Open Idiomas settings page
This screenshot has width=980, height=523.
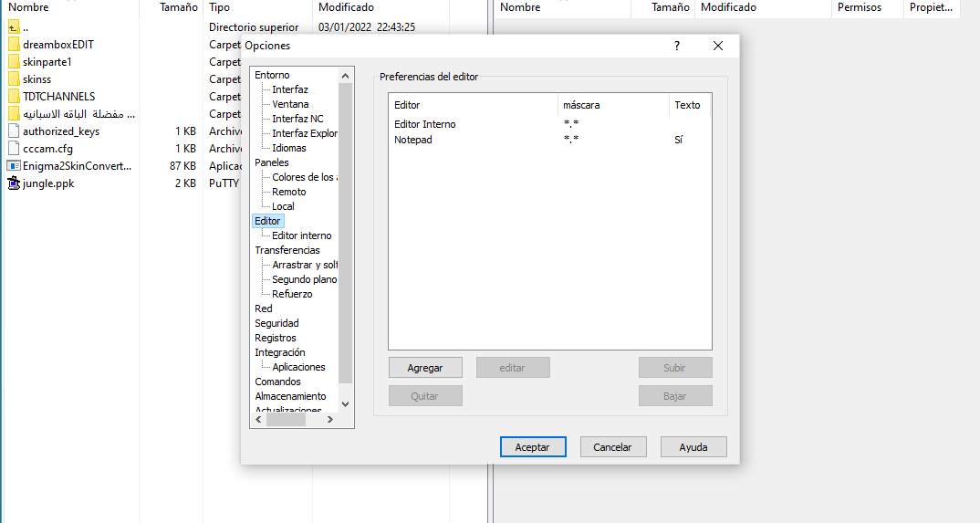(x=288, y=148)
